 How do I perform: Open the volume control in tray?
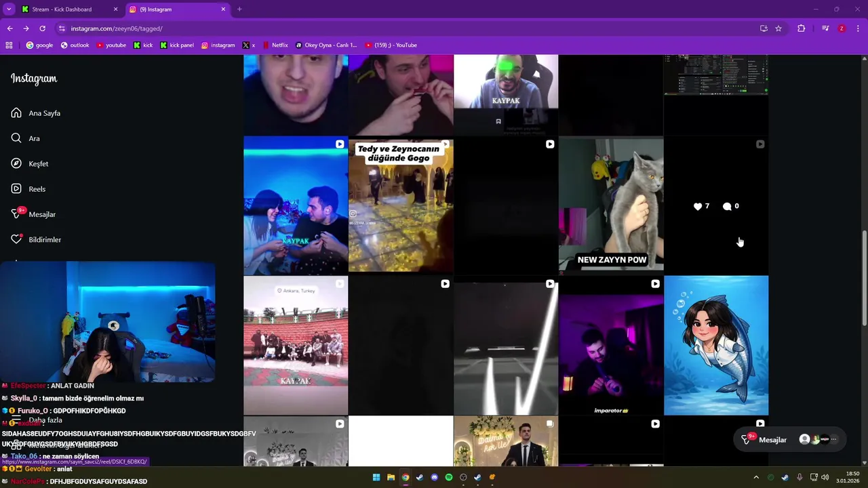pyautogui.click(x=825, y=477)
